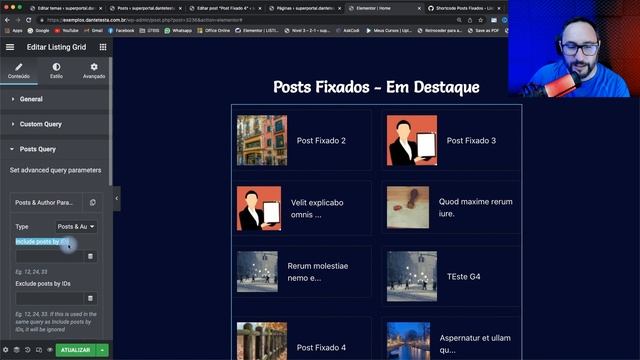Switch to the Estilo tab
Image resolution: width=640 pixels, height=360 pixels.
pyautogui.click(x=56, y=71)
